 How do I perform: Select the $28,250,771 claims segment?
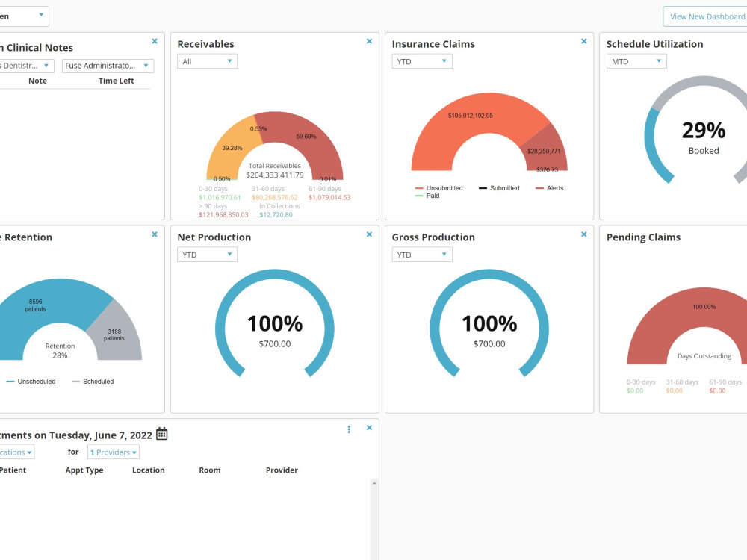click(x=544, y=152)
